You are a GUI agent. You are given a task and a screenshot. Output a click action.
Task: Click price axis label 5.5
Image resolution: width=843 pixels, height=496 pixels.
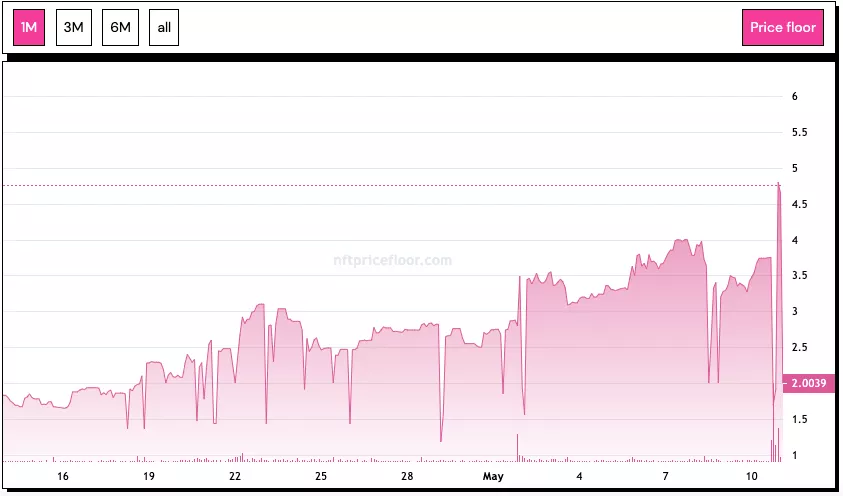(x=800, y=132)
